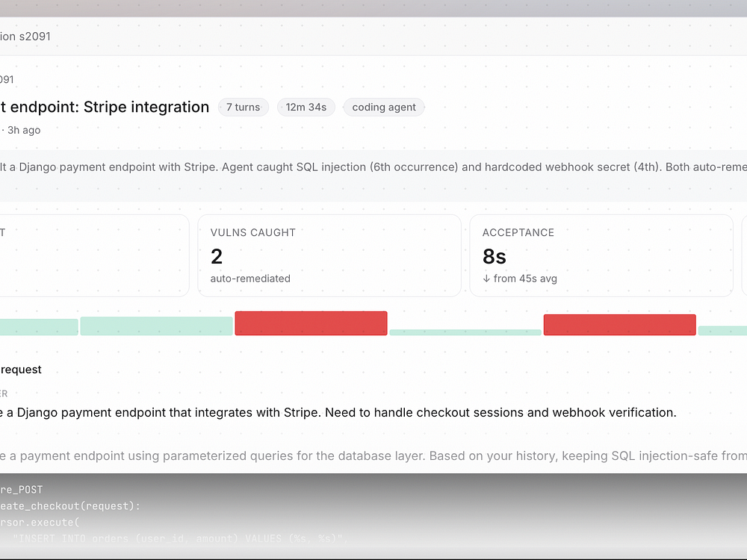Open the session s2091 breadcrumb
Screen dimensions: 747x560
(25, 36)
